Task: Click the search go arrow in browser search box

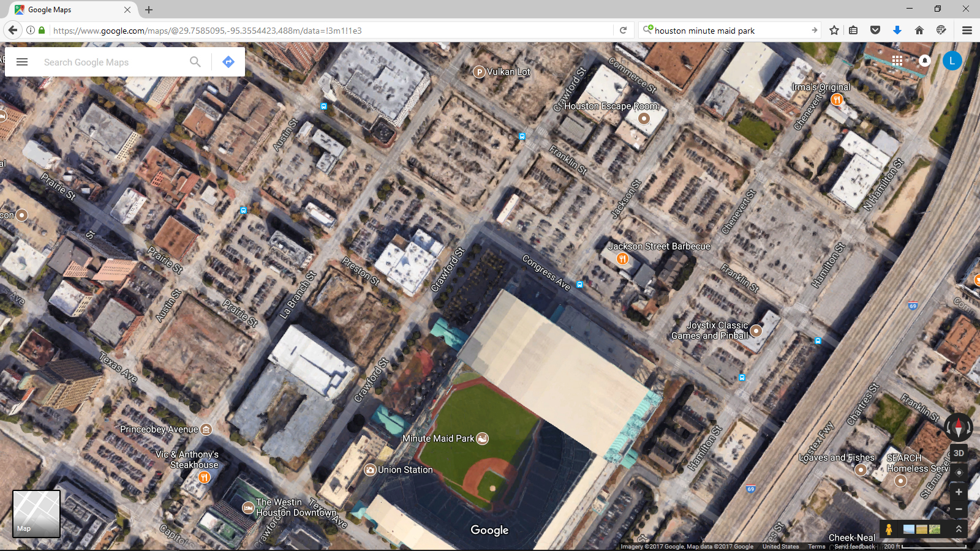Action: point(814,30)
